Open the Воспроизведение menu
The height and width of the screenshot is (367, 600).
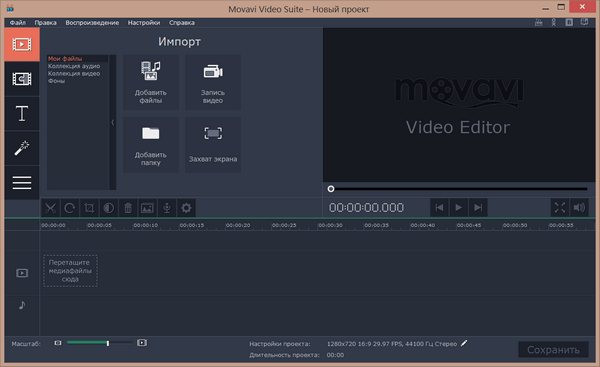[92, 23]
